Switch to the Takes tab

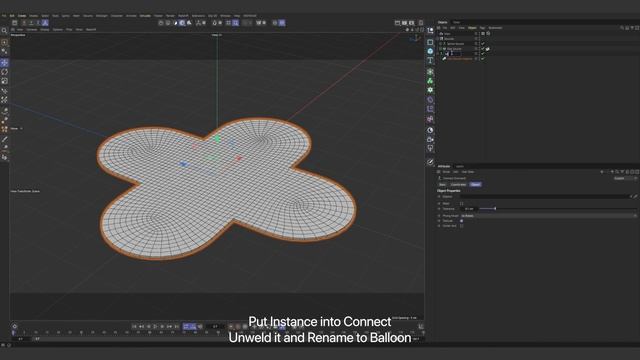[456, 22]
